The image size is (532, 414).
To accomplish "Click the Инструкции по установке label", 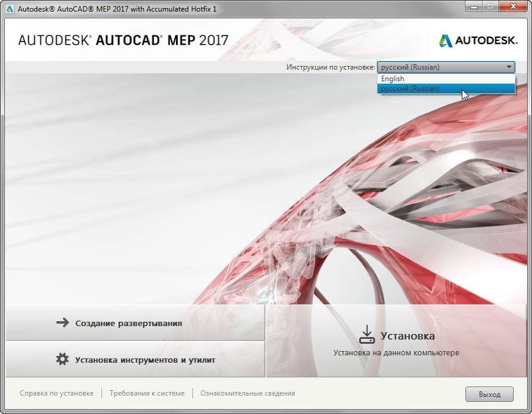I will pos(330,67).
